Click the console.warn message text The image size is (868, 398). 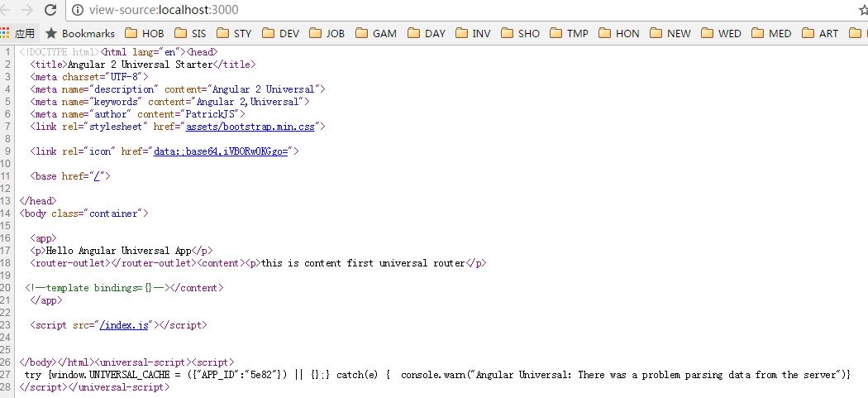click(656, 376)
